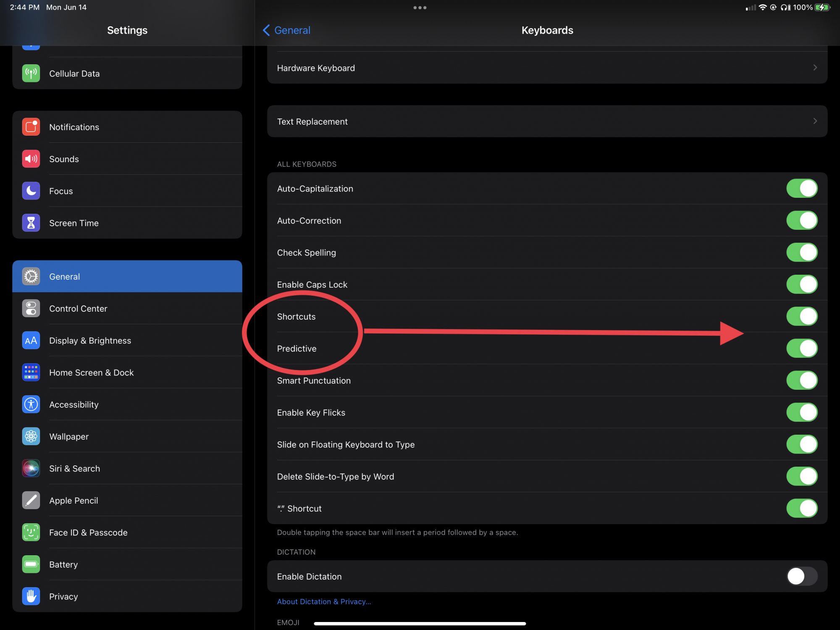Tap the three-dot multitasking indicator at top
The height and width of the screenshot is (630, 840).
[420, 8]
